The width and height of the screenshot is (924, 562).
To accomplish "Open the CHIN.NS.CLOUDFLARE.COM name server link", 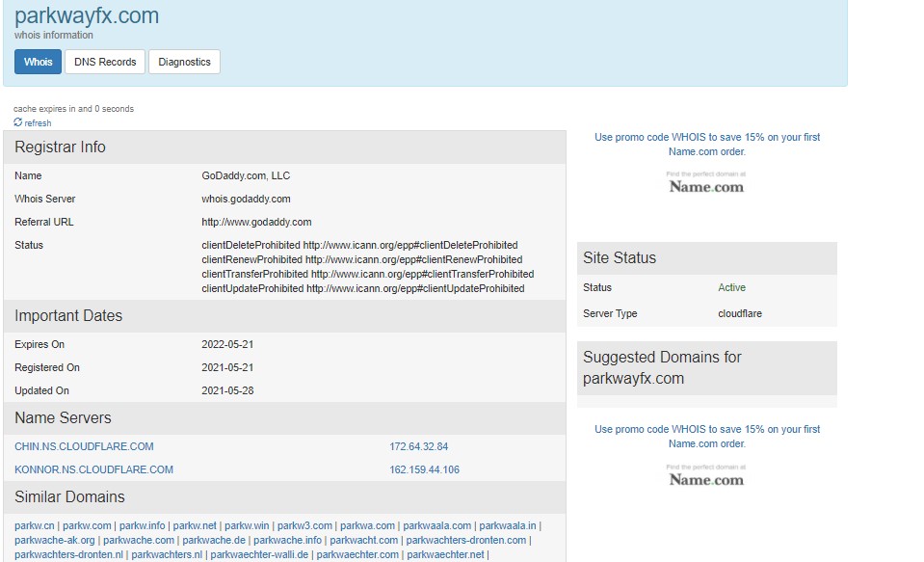I will pyautogui.click(x=84, y=446).
